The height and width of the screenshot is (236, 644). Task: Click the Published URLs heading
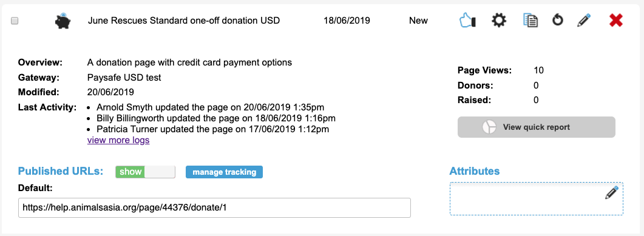tap(61, 172)
